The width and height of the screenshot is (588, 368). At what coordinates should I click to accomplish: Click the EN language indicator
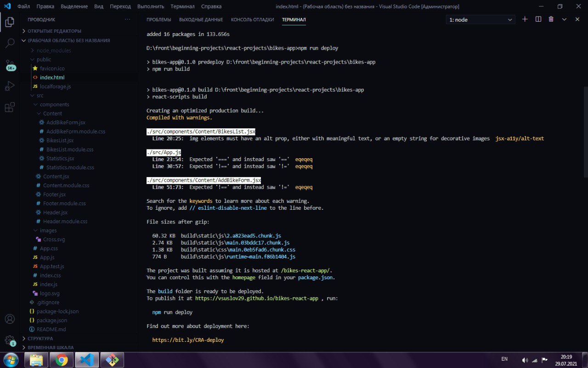pyautogui.click(x=504, y=359)
